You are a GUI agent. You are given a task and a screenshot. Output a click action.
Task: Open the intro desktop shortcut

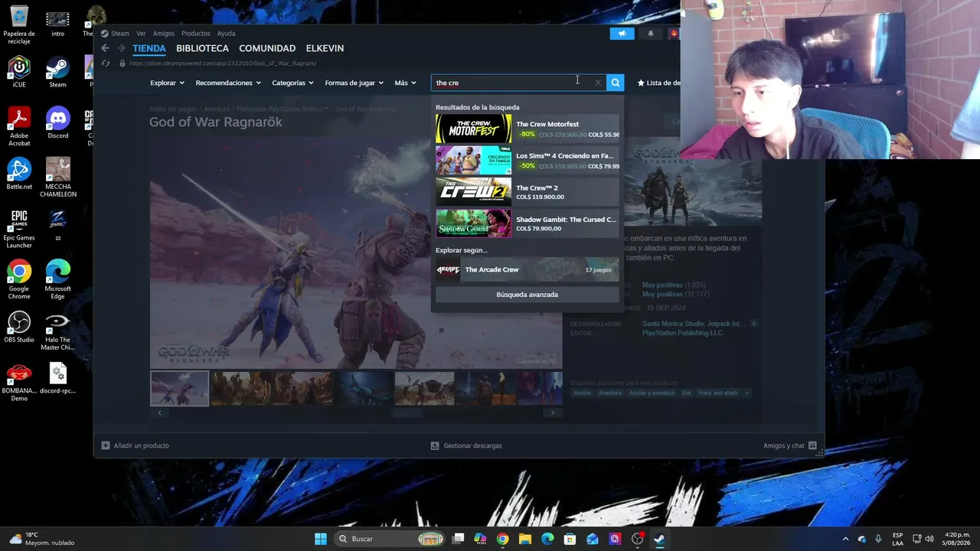click(57, 25)
